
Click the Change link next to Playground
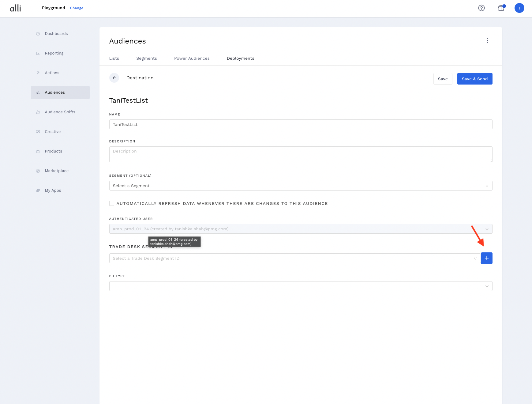pos(77,8)
